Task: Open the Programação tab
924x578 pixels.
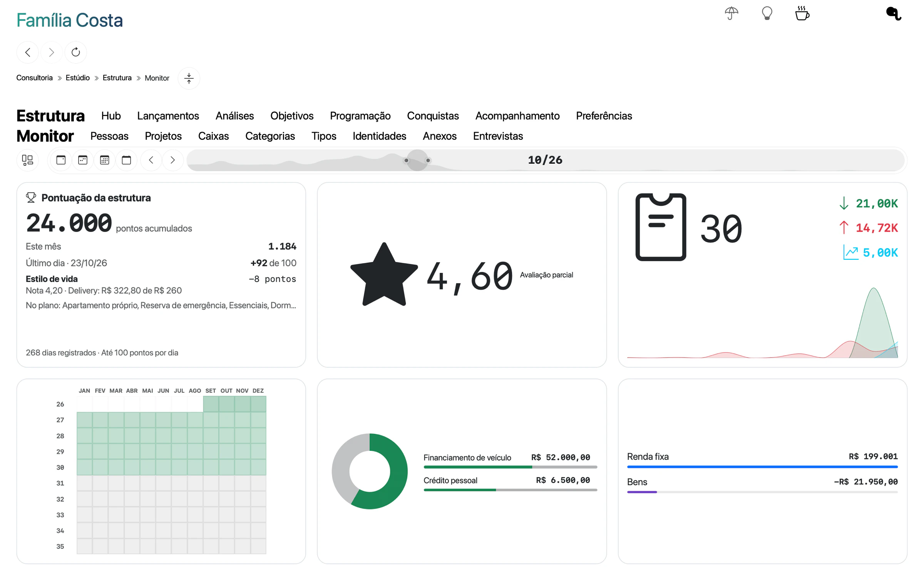Action: point(360,116)
